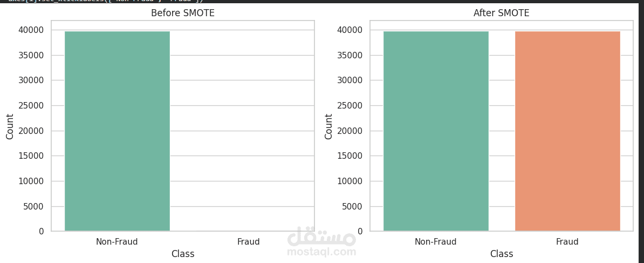Click the Non-Fraud x-axis label under After SMOTE chart
The height and width of the screenshot is (263, 644).
click(436, 241)
